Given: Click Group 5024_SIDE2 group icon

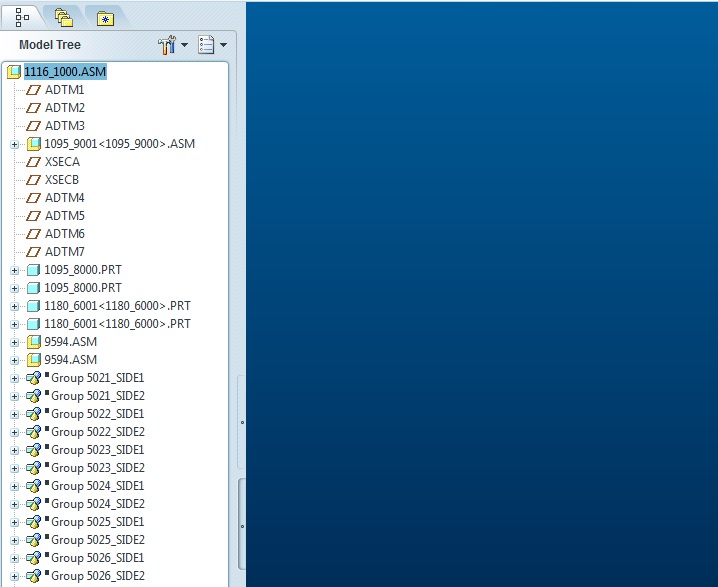Looking at the screenshot, I should pyautogui.click(x=33, y=504).
